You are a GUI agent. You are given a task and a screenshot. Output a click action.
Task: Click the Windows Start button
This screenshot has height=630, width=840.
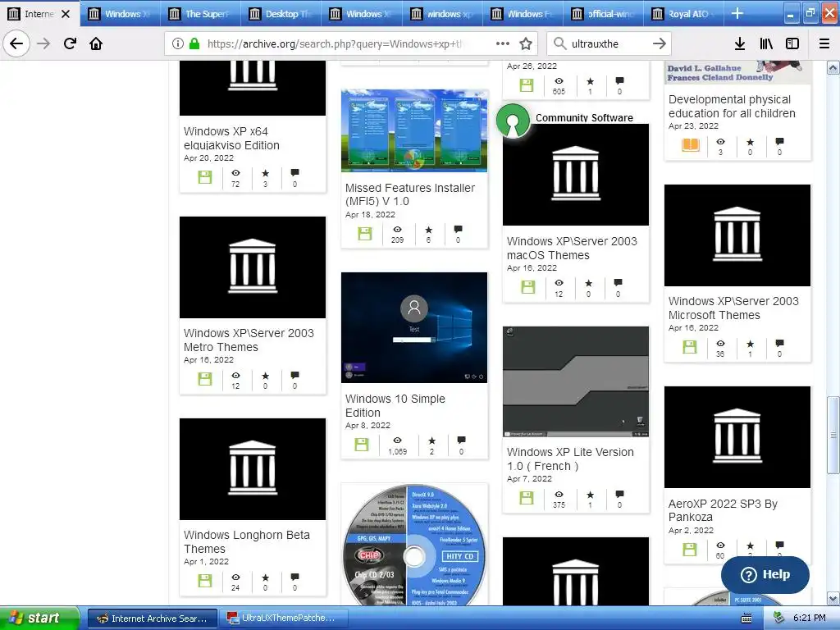click(39, 618)
